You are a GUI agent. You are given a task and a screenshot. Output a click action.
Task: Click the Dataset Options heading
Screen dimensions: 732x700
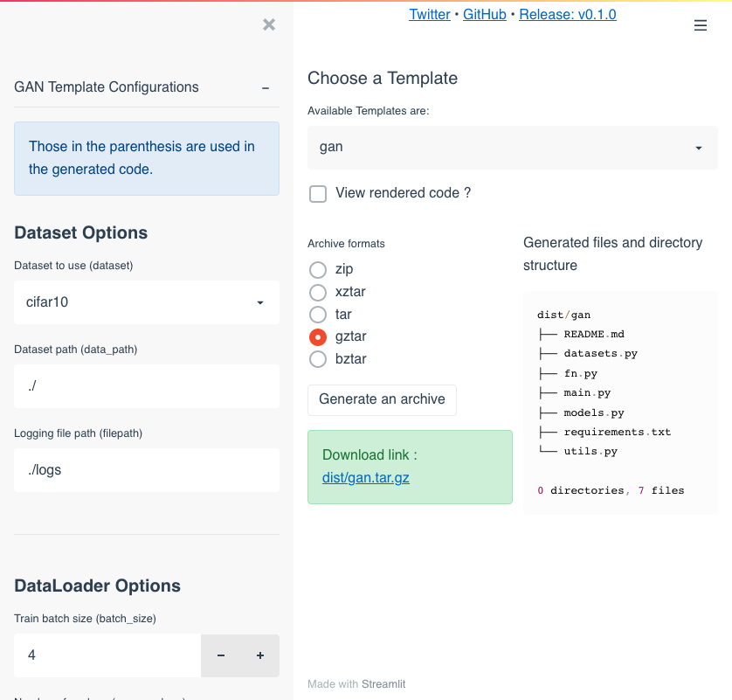tap(80, 232)
